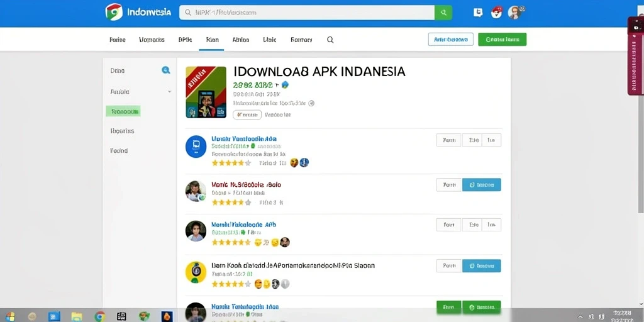Open the Ubic navigation item
Image resolution: width=644 pixels, height=322 pixels.
(x=269, y=40)
